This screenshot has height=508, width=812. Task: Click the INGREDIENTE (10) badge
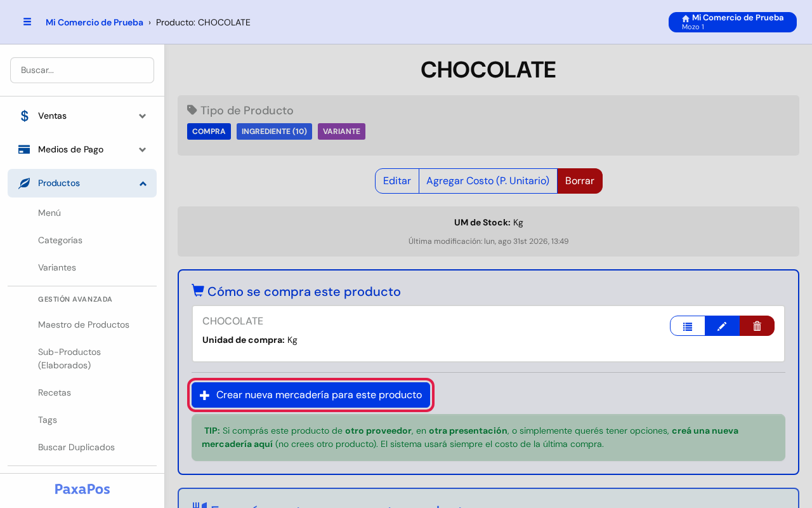click(x=274, y=131)
